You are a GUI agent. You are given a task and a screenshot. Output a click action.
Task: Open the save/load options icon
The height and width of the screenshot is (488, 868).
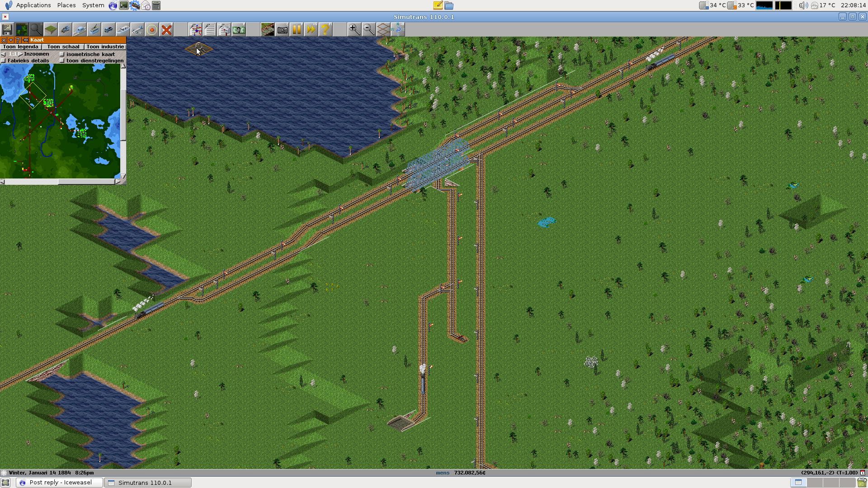(x=7, y=30)
